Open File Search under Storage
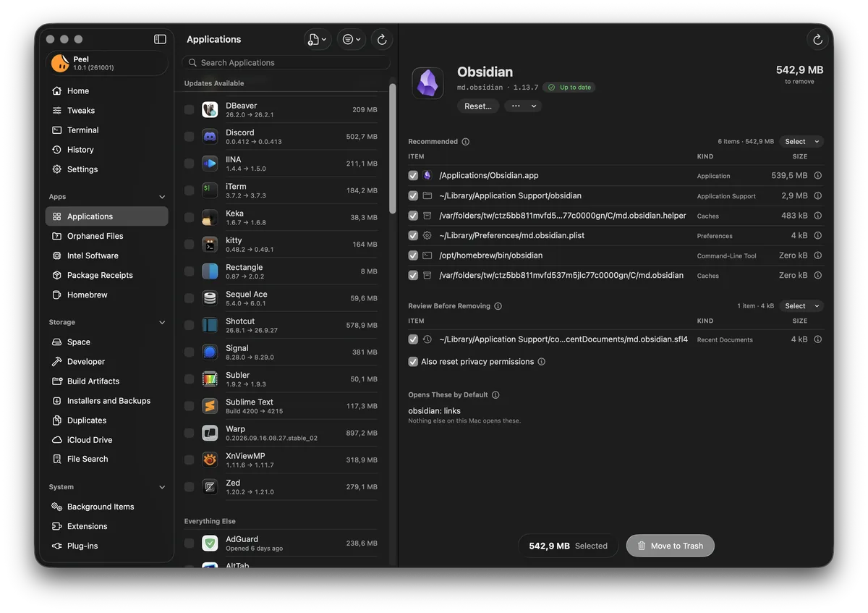 tap(106, 459)
